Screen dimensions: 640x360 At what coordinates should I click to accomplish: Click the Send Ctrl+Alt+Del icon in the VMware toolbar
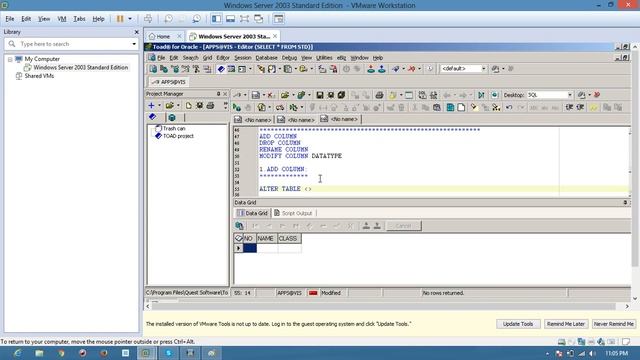(x=148, y=19)
